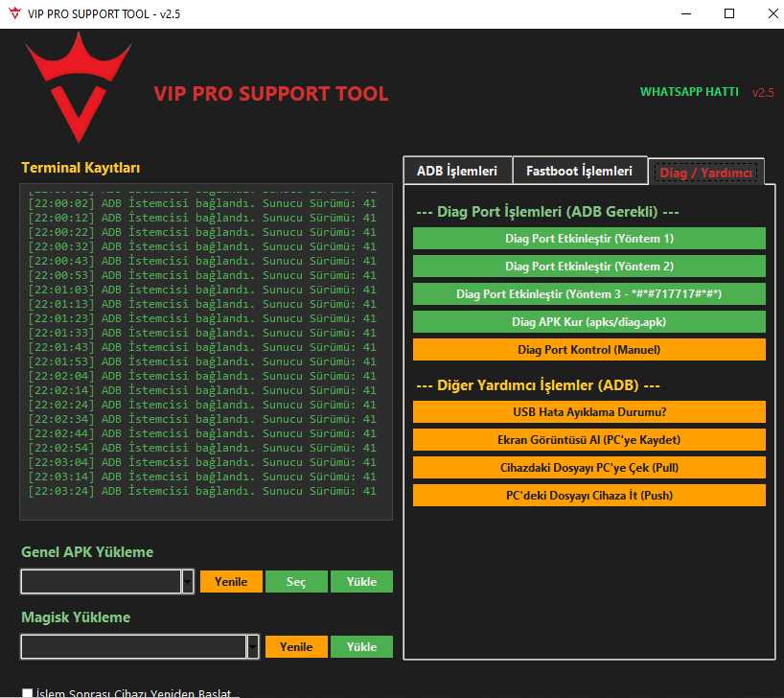
Task: Open the Magisk Yükleme dropdown
Action: tap(254, 646)
